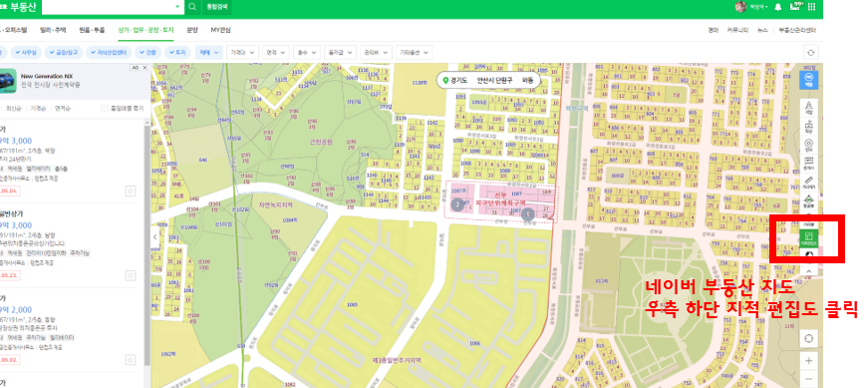
Task: Click the magnifier search icon
Action: [x=192, y=7]
